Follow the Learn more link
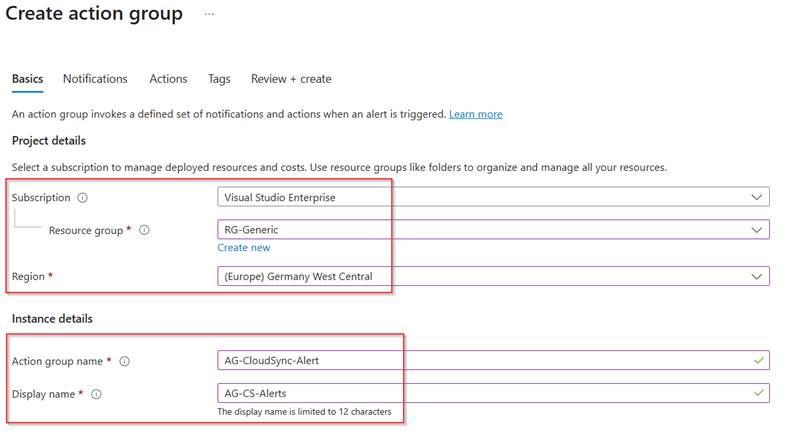Screen dimensions: 804x441 point(475,115)
